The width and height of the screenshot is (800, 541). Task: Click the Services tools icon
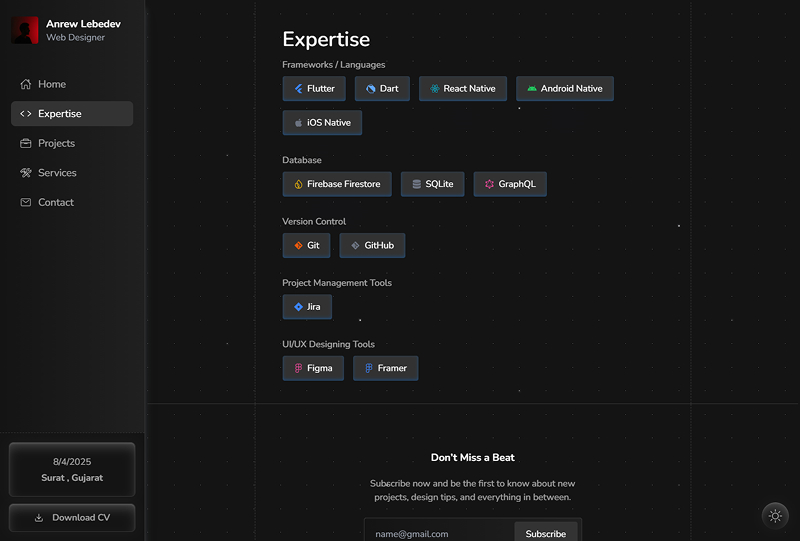[26, 173]
